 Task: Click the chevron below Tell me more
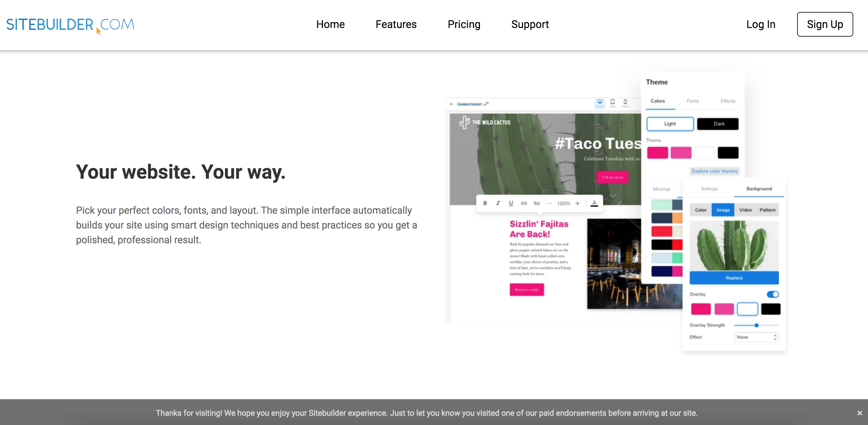[x=612, y=196]
